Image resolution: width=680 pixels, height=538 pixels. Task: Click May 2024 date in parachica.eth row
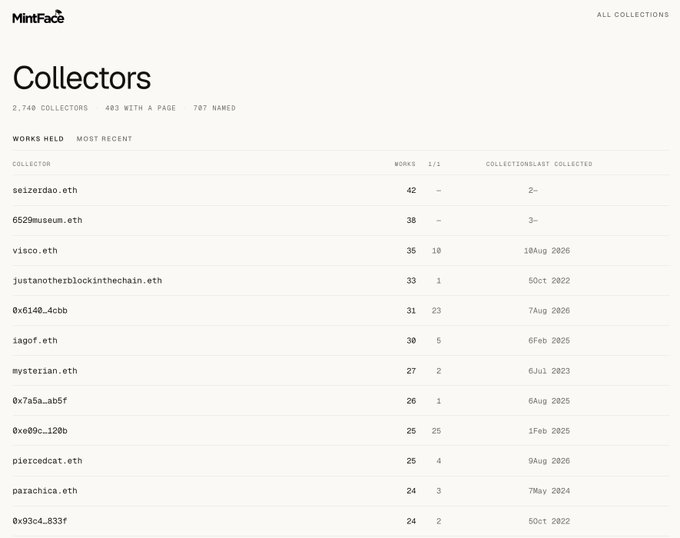point(552,491)
